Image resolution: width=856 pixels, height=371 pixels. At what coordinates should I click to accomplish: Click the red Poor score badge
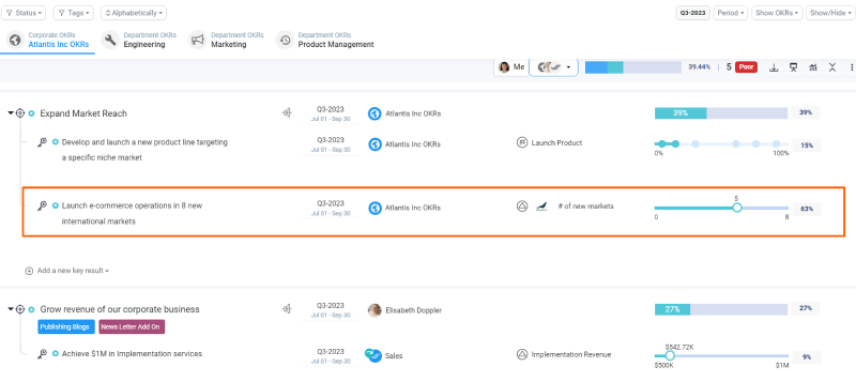(x=746, y=67)
